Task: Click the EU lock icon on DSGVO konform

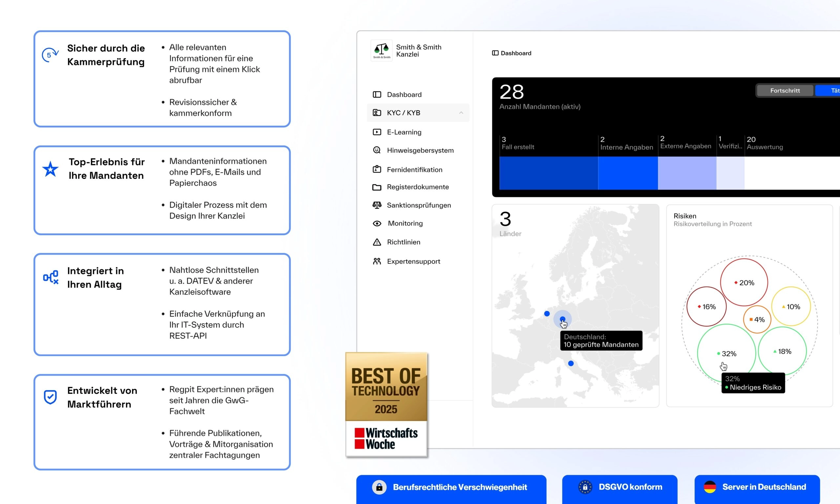Action: (x=585, y=487)
